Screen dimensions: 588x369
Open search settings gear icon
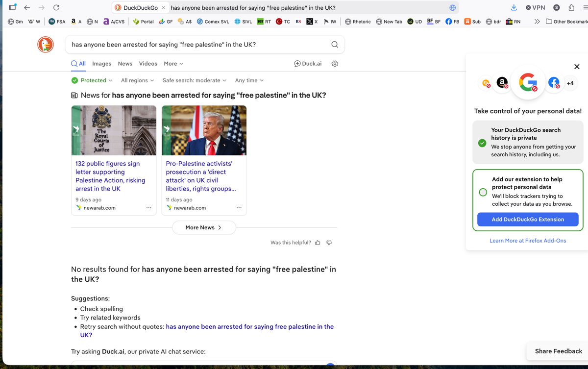pyautogui.click(x=335, y=64)
